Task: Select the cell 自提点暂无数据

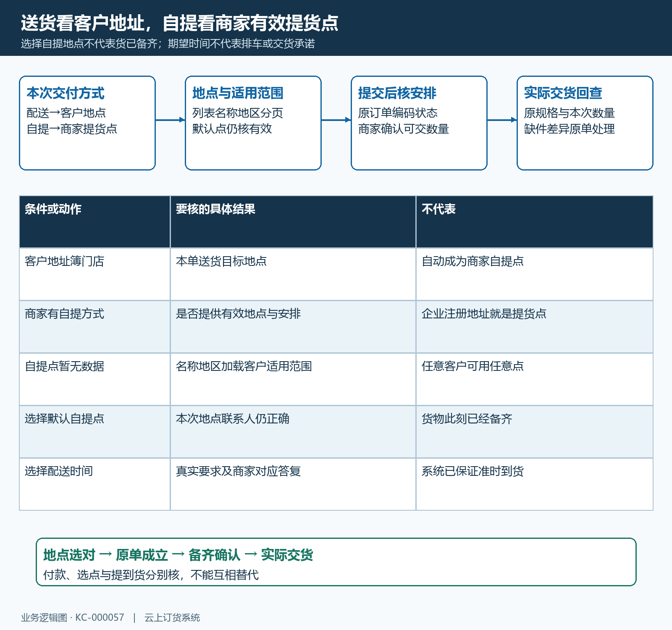Action: (95, 379)
